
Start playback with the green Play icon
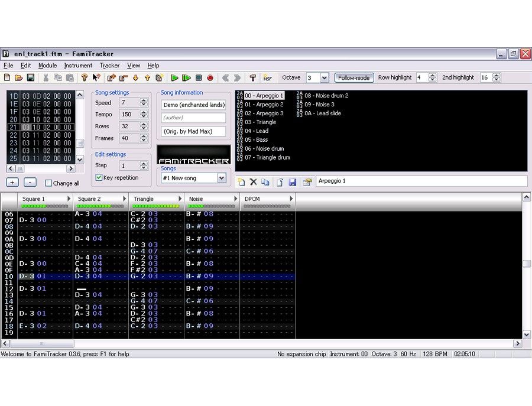(174, 77)
